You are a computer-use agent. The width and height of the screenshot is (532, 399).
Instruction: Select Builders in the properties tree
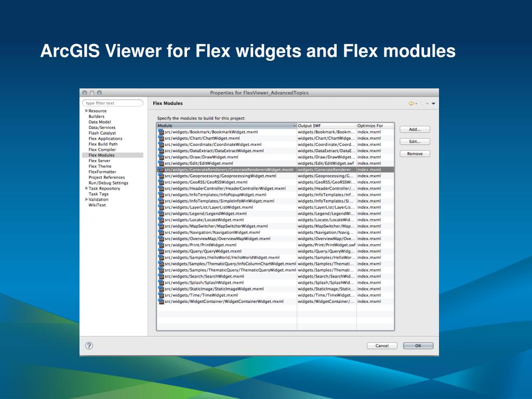pyautogui.click(x=96, y=116)
